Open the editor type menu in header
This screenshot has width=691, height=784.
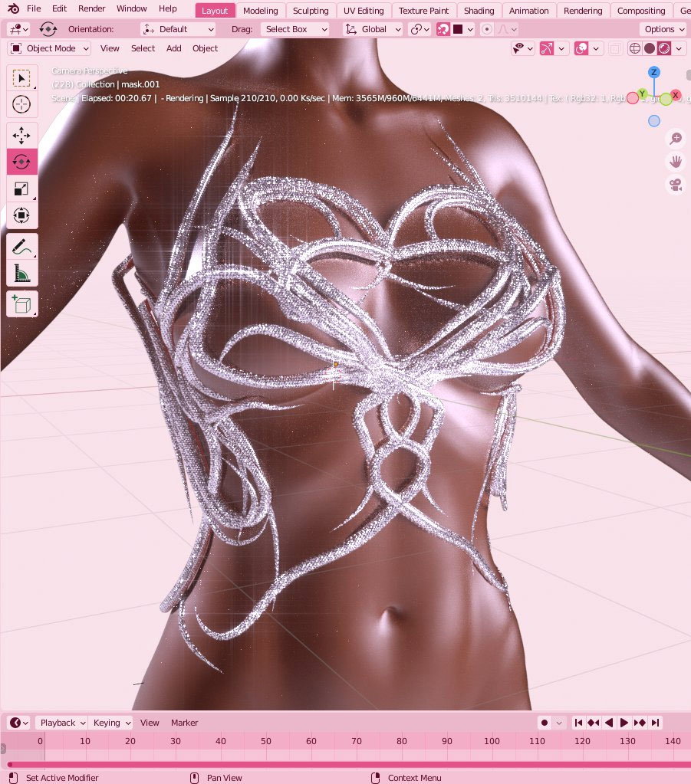click(18, 29)
